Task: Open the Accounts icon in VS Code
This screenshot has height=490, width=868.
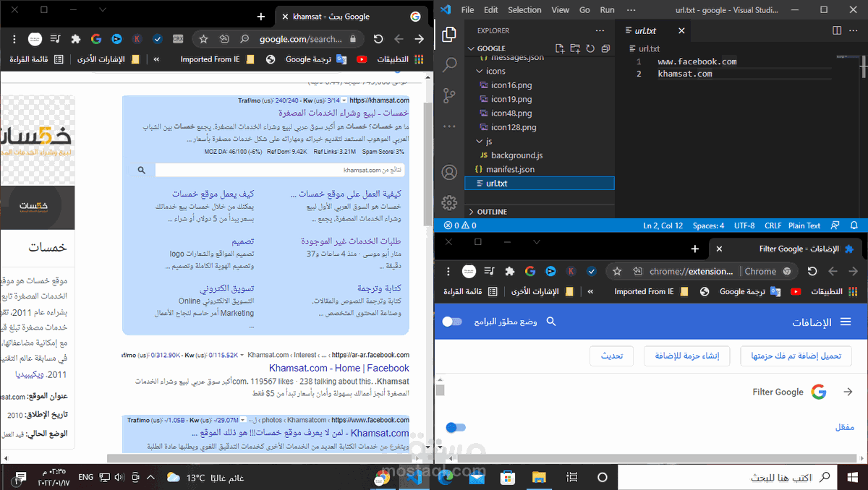Action: tap(449, 172)
